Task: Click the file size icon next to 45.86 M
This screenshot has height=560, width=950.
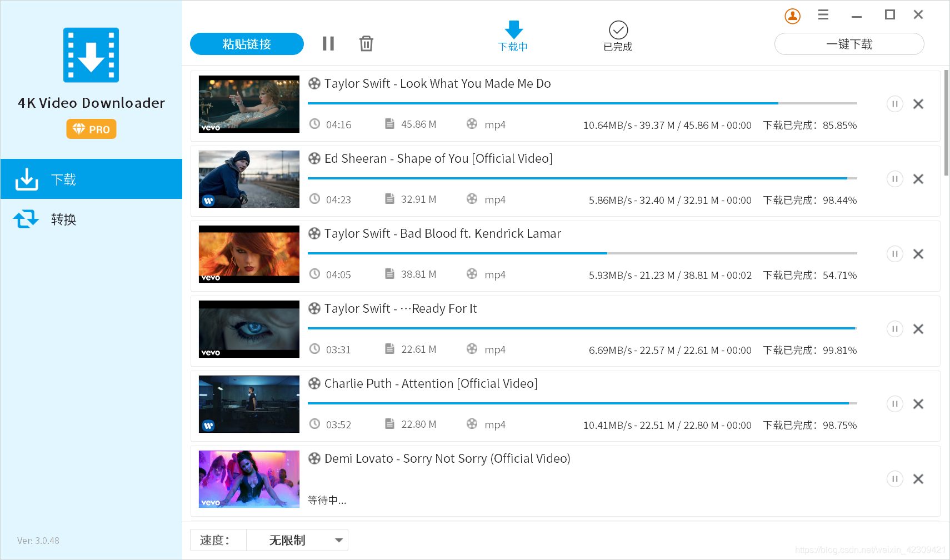Action: pos(389,123)
